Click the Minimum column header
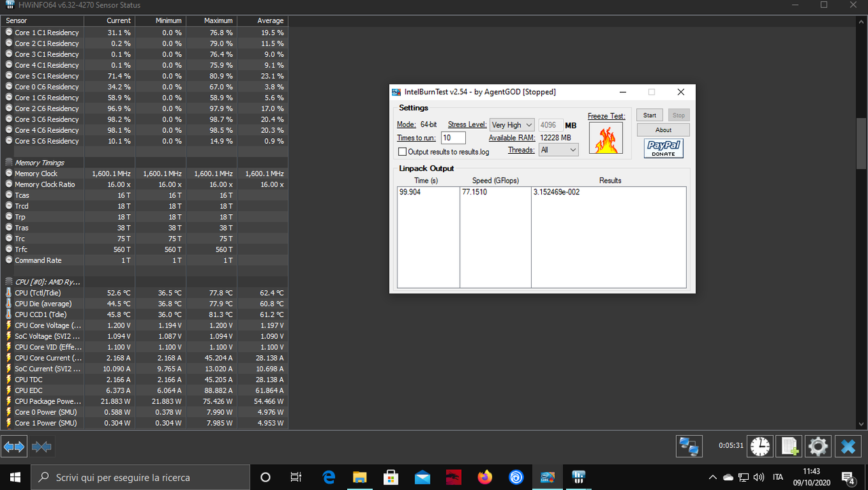Viewport: 868px width, 490px height. [x=161, y=21]
